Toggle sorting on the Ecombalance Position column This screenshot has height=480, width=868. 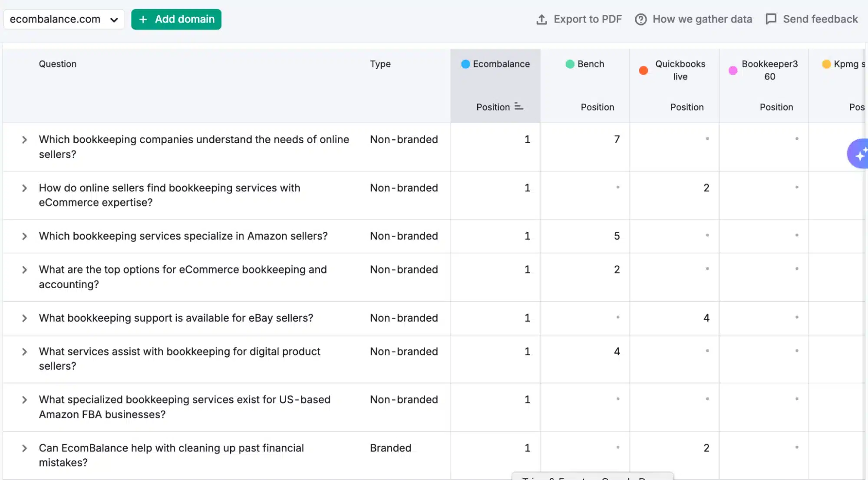[x=518, y=107]
